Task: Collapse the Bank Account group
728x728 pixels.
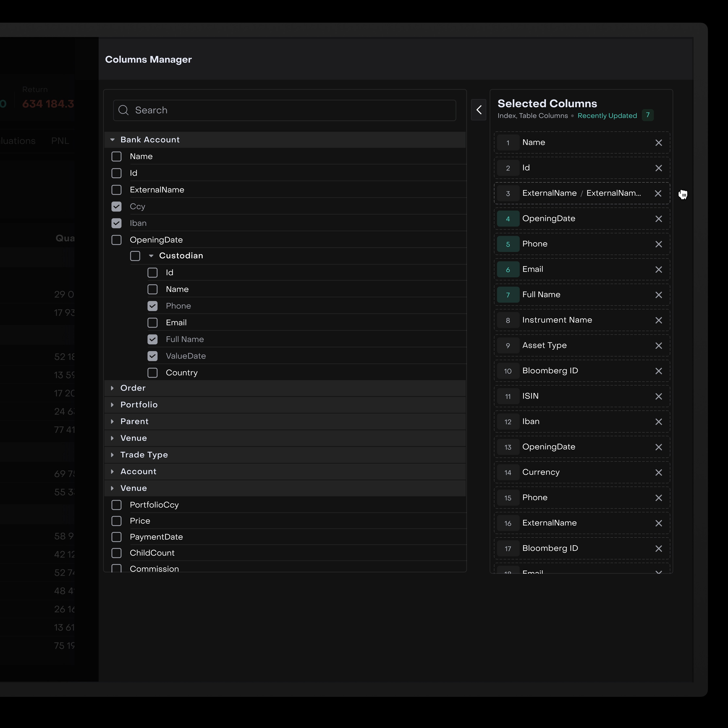Action: (112, 140)
